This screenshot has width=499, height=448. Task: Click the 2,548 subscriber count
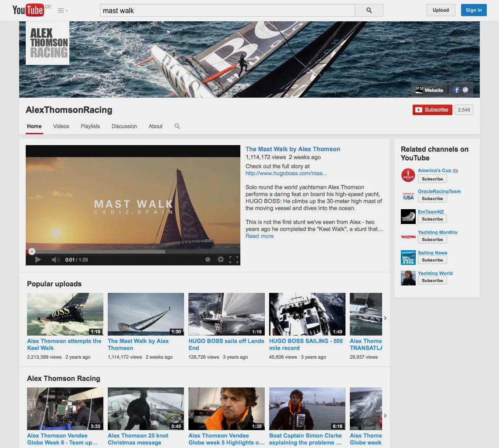[464, 110]
